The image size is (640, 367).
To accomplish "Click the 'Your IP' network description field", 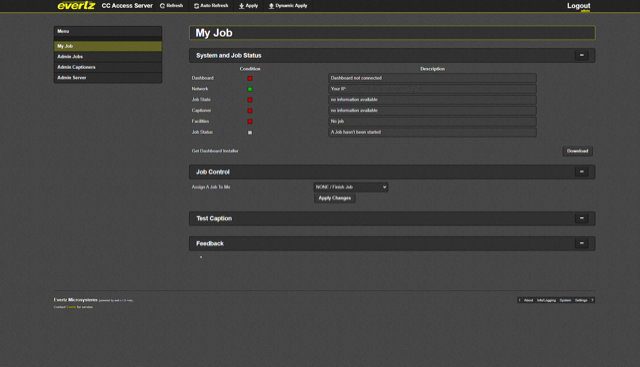I will (x=432, y=89).
